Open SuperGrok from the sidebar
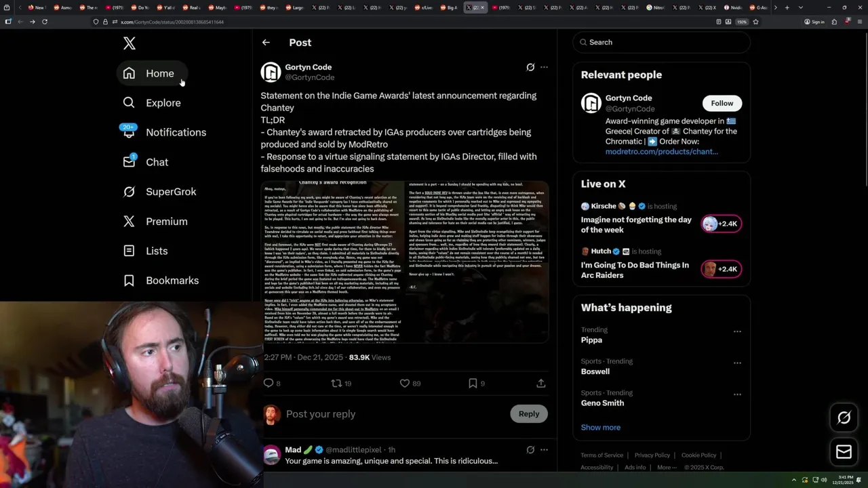 point(159,192)
